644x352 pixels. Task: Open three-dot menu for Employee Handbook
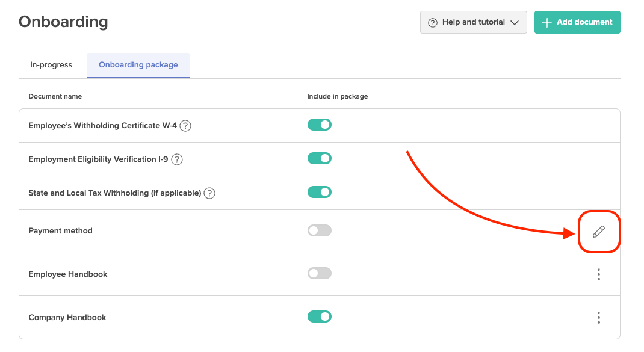598,274
